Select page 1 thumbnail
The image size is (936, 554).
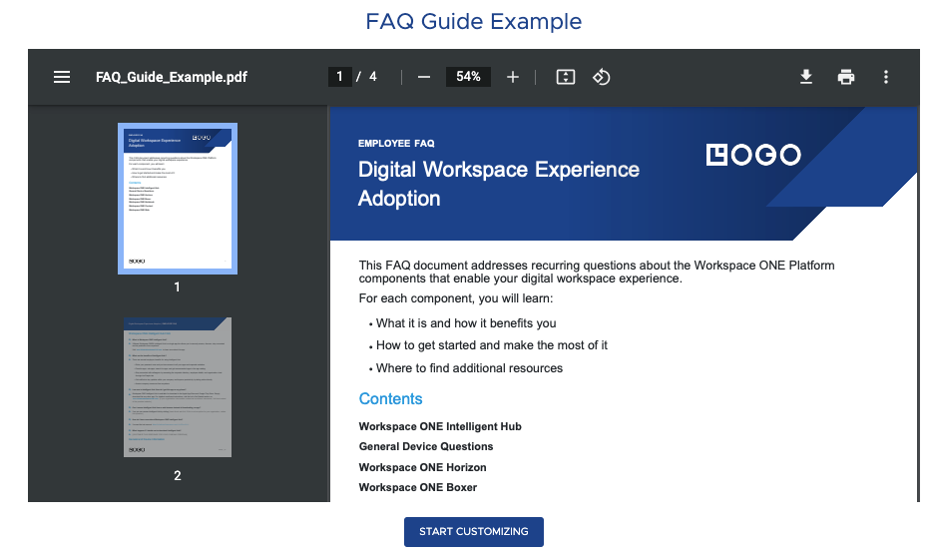tap(177, 199)
